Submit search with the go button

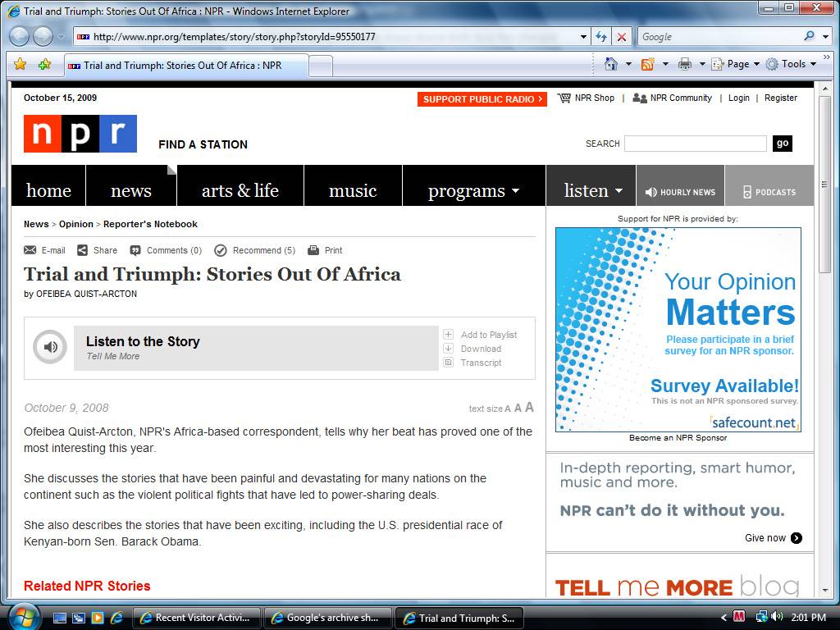pos(783,143)
